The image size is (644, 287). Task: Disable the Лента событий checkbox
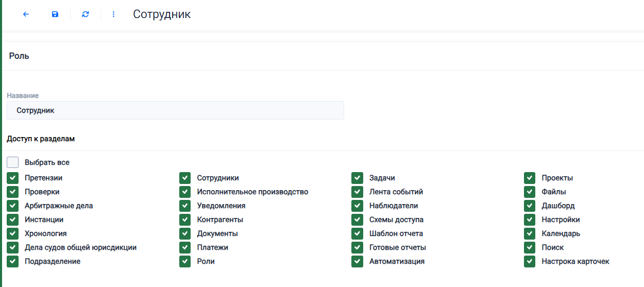(x=358, y=192)
